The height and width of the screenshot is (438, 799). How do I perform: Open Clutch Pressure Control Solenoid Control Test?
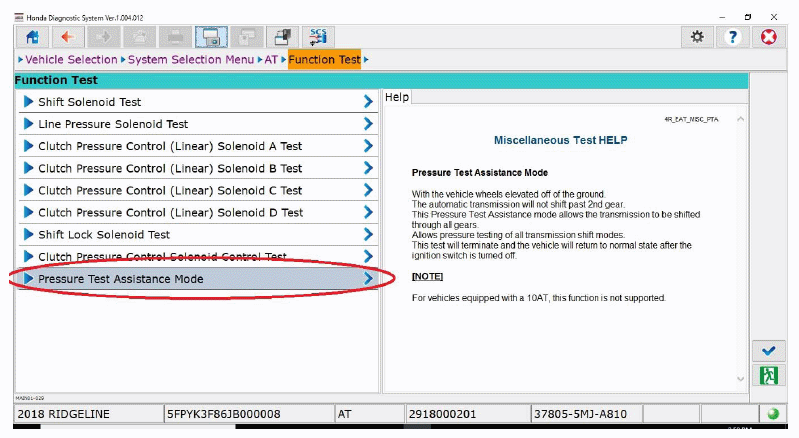tap(198, 257)
